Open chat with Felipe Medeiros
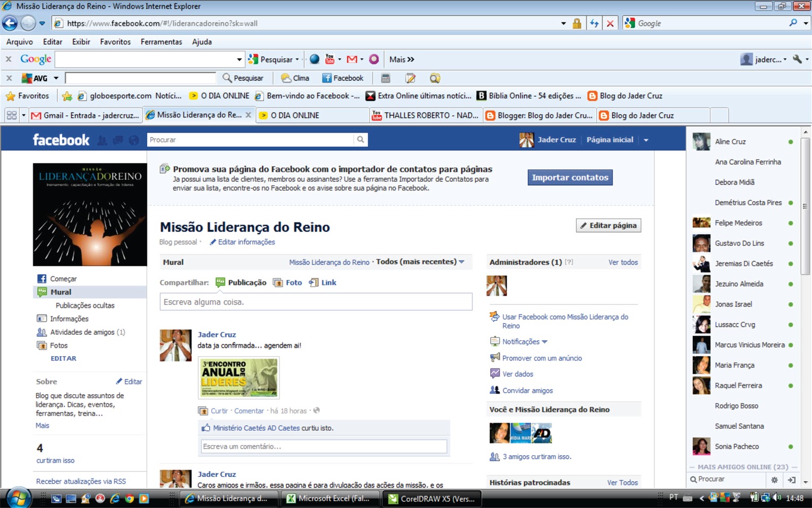Image resolution: width=812 pixels, height=508 pixels. pos(742,223)
